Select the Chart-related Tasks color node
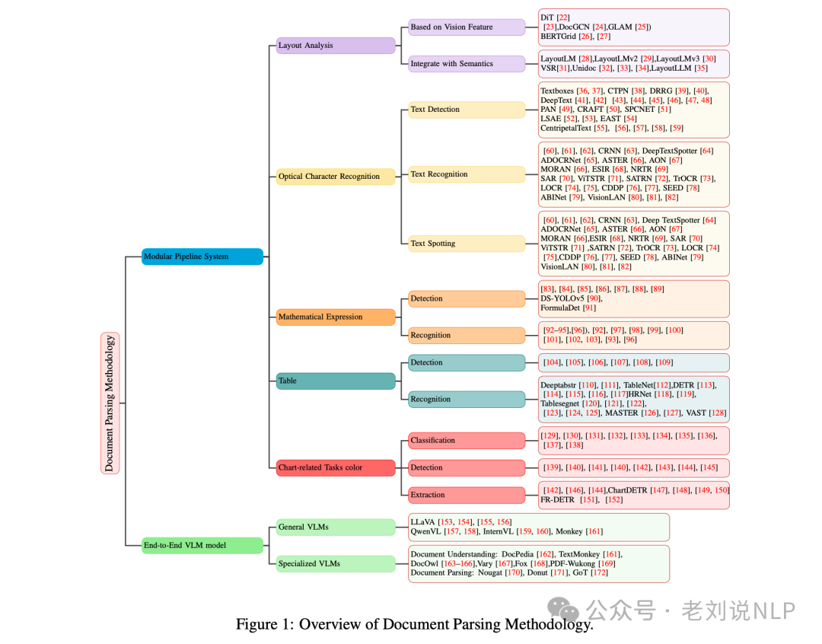The height and width of the screenshot is (644, 822). pyautogui.click(x=335, y=467)
